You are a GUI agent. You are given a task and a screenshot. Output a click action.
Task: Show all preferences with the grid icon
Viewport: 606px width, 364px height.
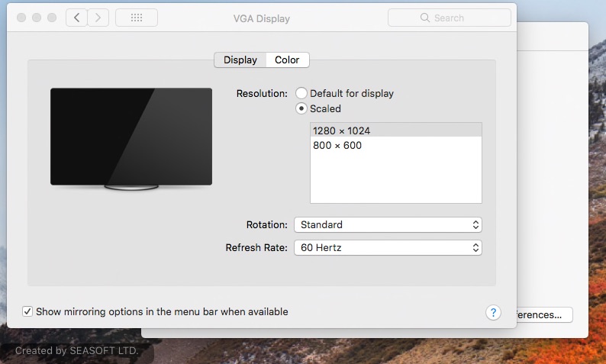coord(137,18)
